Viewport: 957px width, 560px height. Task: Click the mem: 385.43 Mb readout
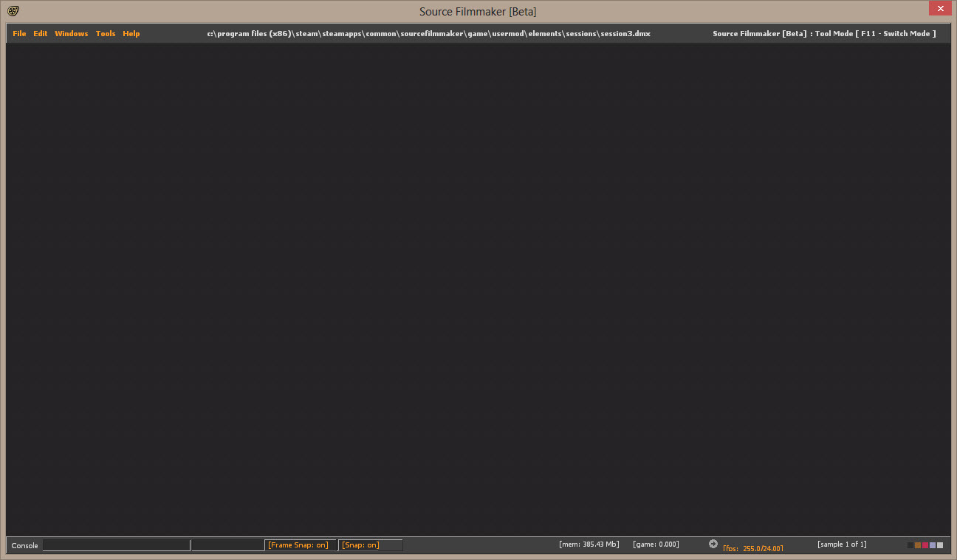pyautogui.click(x=589, y=545)
